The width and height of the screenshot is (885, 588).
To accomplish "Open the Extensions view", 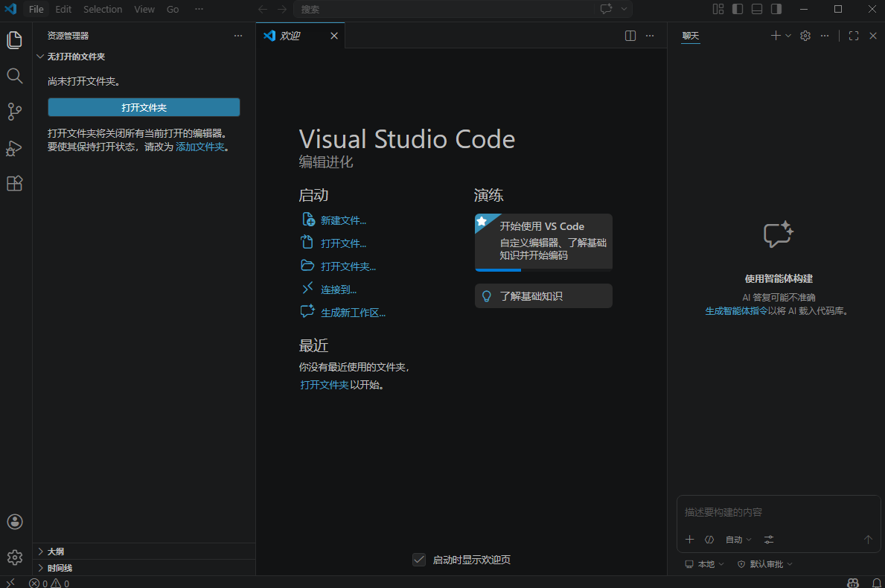I will click(x=15, y=183).
